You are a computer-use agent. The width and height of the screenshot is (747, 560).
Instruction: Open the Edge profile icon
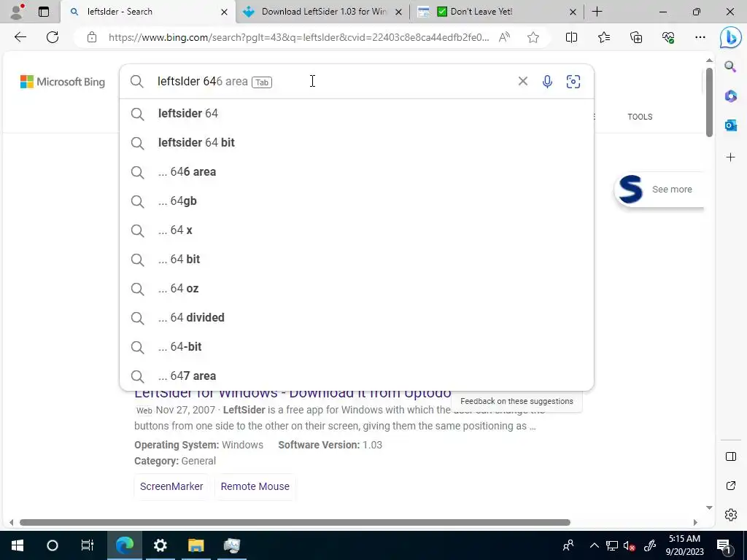pos(18,12)
